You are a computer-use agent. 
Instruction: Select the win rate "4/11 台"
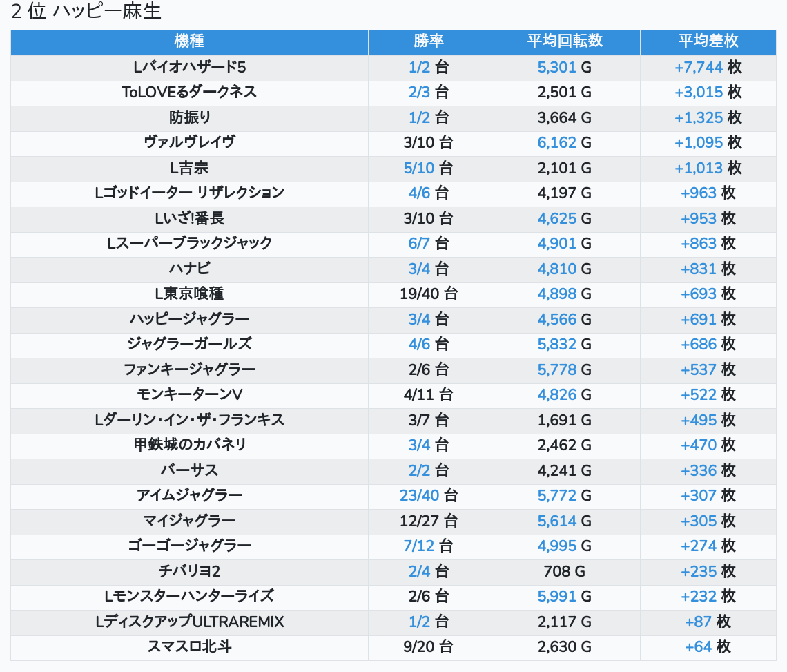(429, 395)
